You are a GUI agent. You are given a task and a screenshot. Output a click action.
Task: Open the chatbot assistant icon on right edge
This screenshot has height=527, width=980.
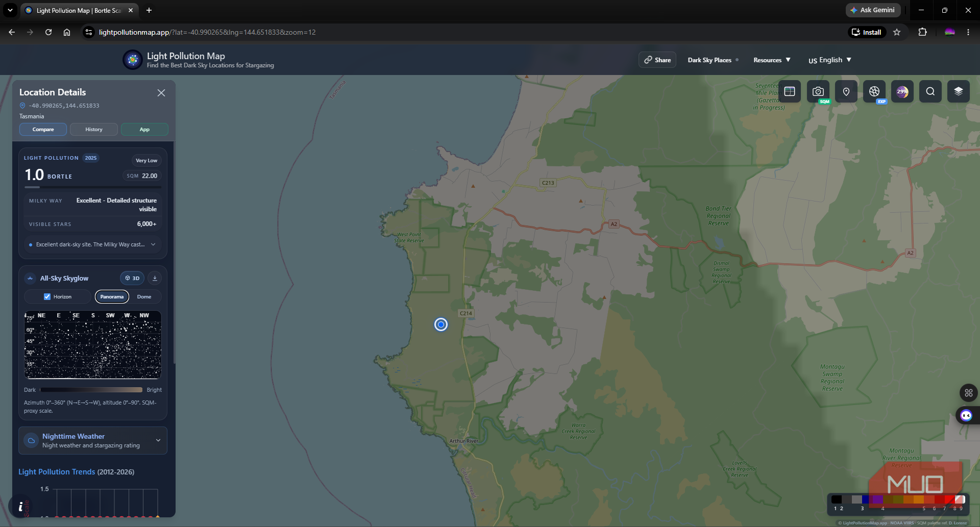[967, 415]
